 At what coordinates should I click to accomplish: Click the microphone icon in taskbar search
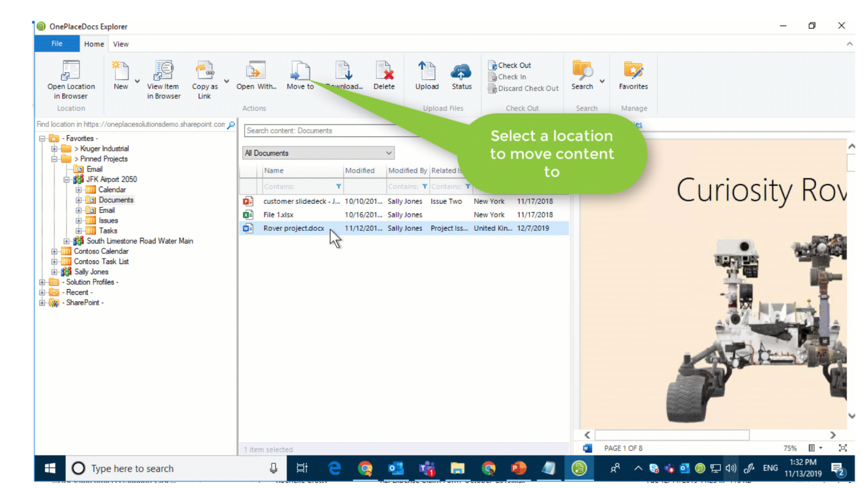pyautogui.click(x=273, y=468)
